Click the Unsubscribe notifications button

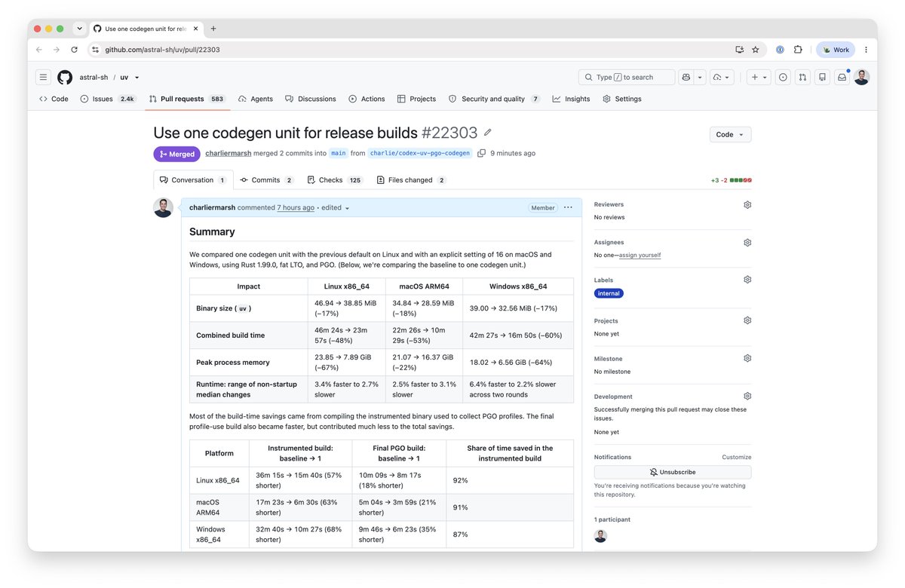(x=673, y=472)
